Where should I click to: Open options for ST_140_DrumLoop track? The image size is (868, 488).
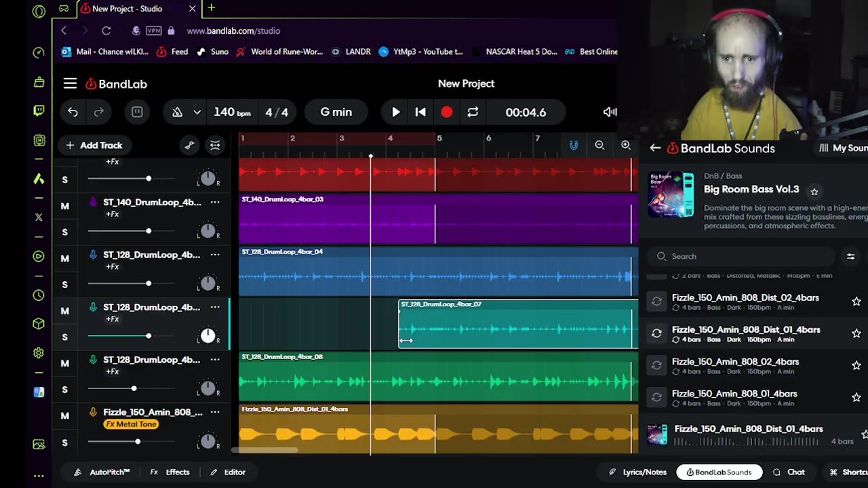pos(215,202)
